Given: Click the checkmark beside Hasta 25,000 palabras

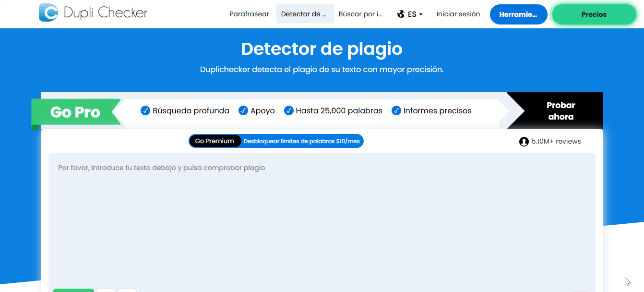Looking at the screenshot, I should click(289, 110).
